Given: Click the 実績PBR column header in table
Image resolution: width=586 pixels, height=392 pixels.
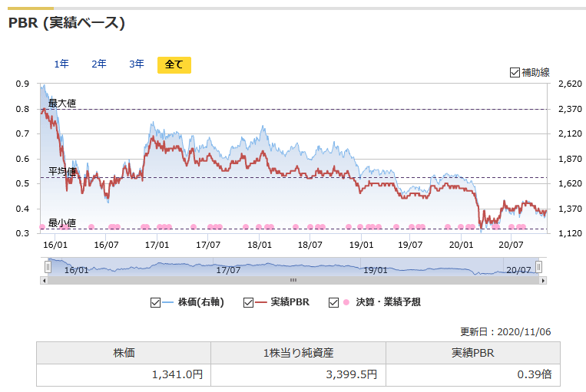Looking at the screenshot, I should 472,353.
